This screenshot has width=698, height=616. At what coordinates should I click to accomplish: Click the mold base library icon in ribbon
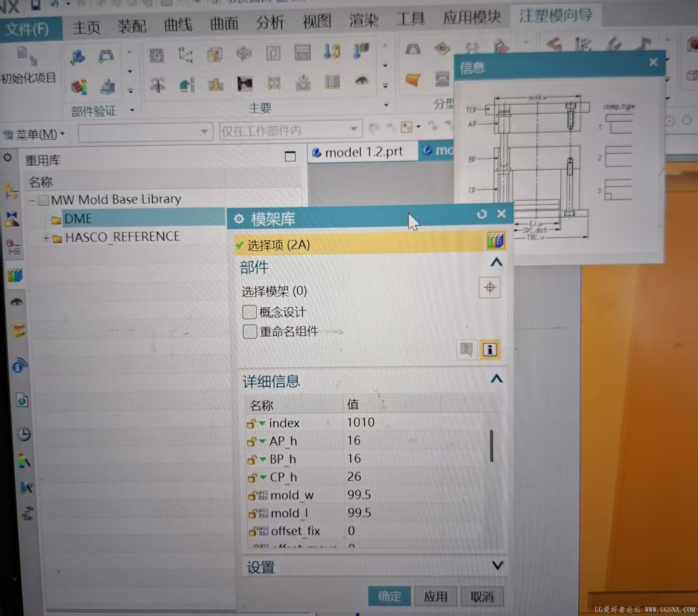tap(303, 52)
